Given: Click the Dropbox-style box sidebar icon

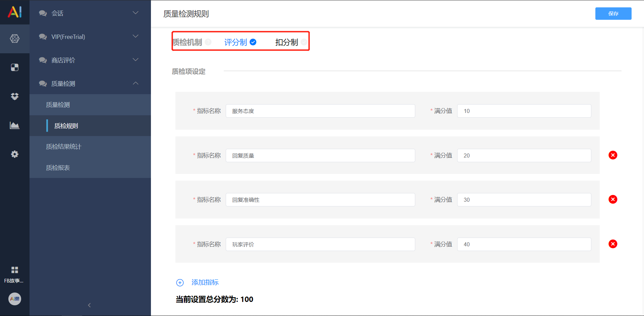Looking at the screenshot, I should 15,97.
